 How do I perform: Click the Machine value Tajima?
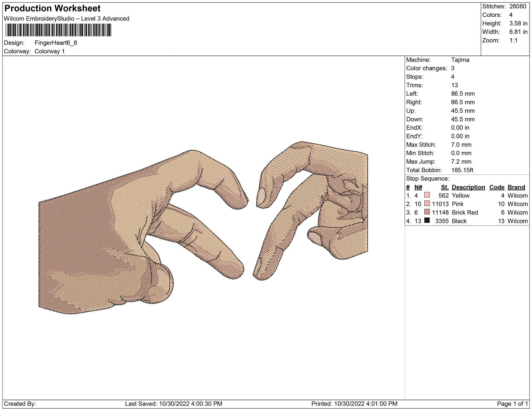(x=460, y=60)
